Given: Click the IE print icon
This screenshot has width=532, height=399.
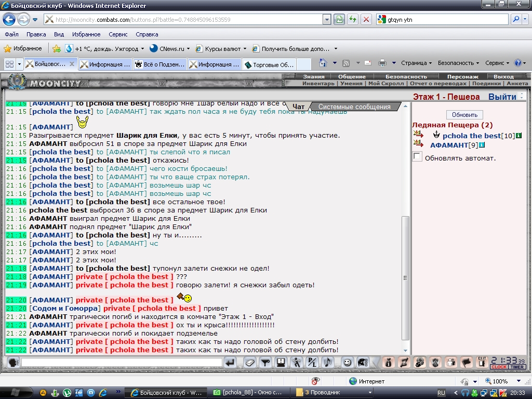Looking at the screenshot, I should pos(382,63).
